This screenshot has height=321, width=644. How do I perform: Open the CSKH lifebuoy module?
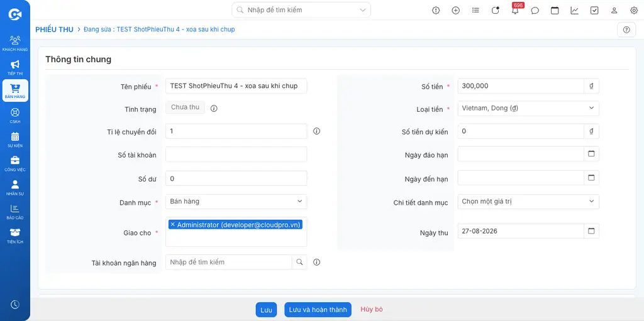pos(15,116)
